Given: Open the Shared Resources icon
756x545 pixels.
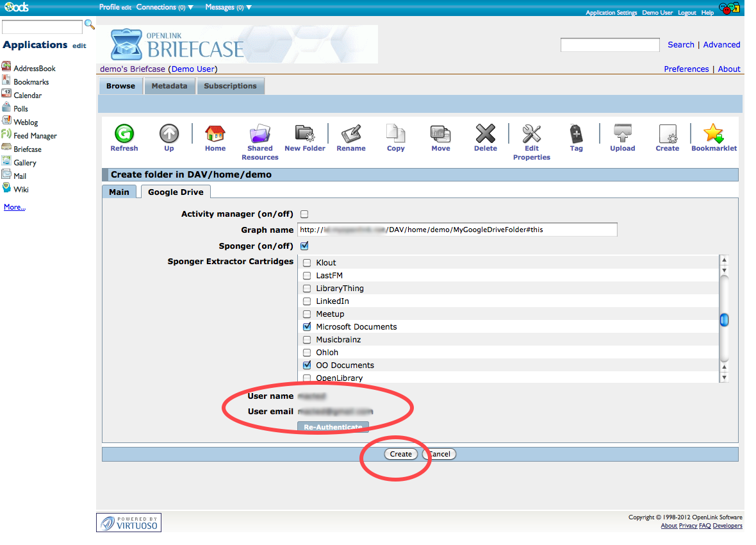Looking at the screenshot, I should 259,134.
